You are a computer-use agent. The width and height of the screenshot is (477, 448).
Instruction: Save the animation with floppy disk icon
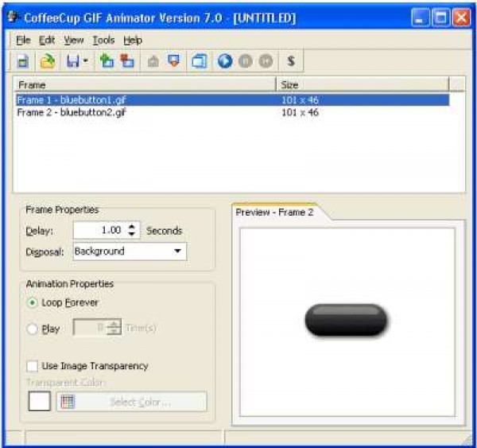tap(73, 61)
